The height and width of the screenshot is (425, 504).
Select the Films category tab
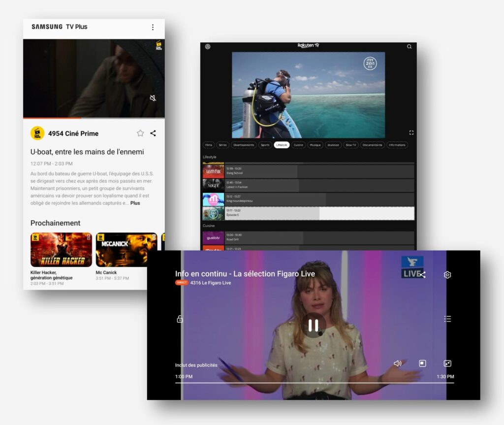click(209, 145)
